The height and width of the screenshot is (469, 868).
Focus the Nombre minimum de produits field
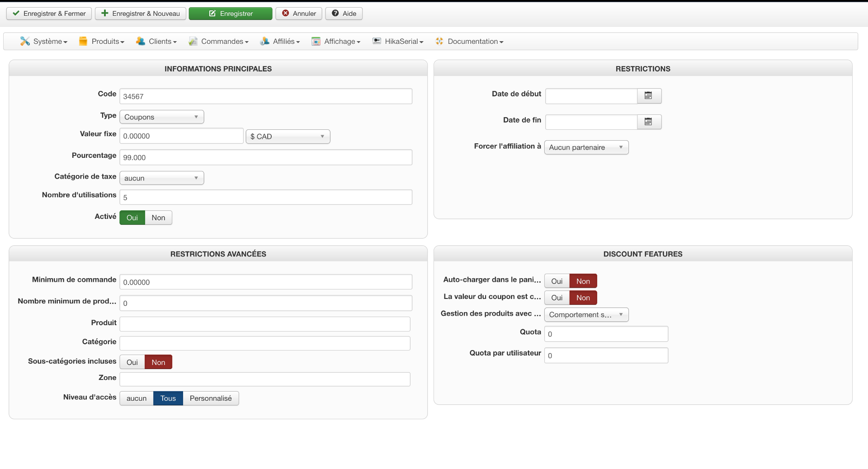[x=266, y=303]
